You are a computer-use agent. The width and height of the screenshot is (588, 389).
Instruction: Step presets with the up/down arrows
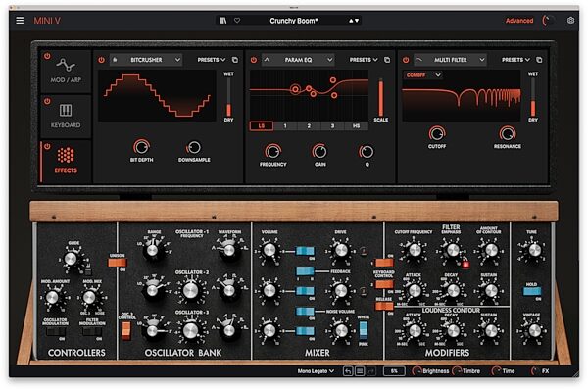click(x=354, y=21)
